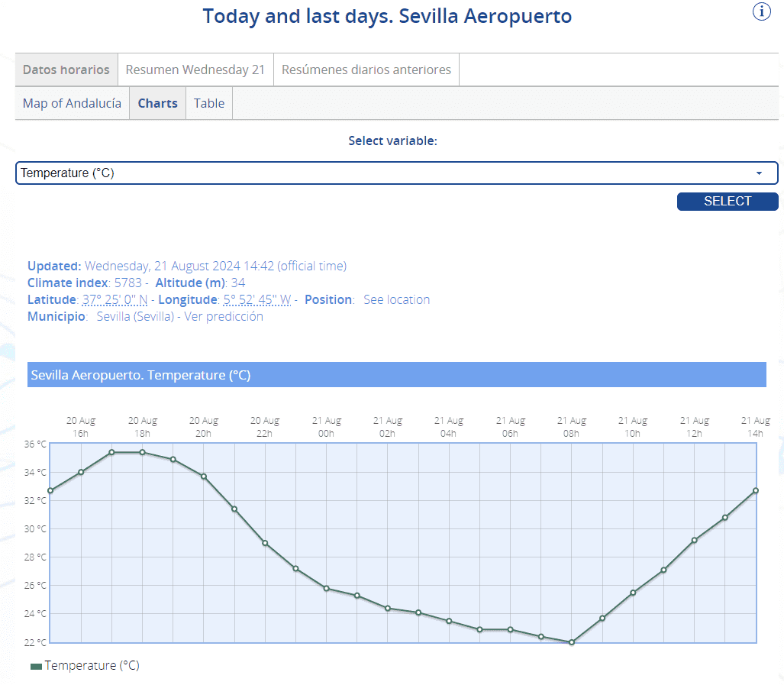Click the lowest data point at 21 Aug 08h

click(x=572, y=642)
